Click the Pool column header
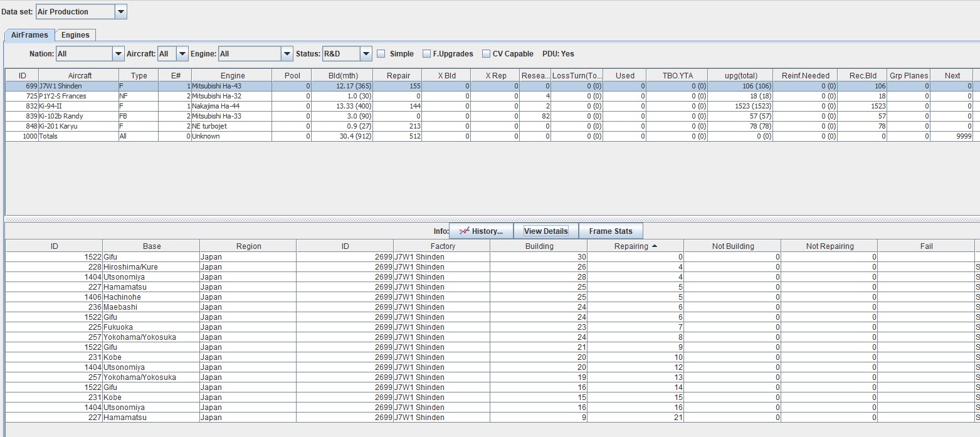This screenshot has height=437, width=980. (x=292, y=75)
